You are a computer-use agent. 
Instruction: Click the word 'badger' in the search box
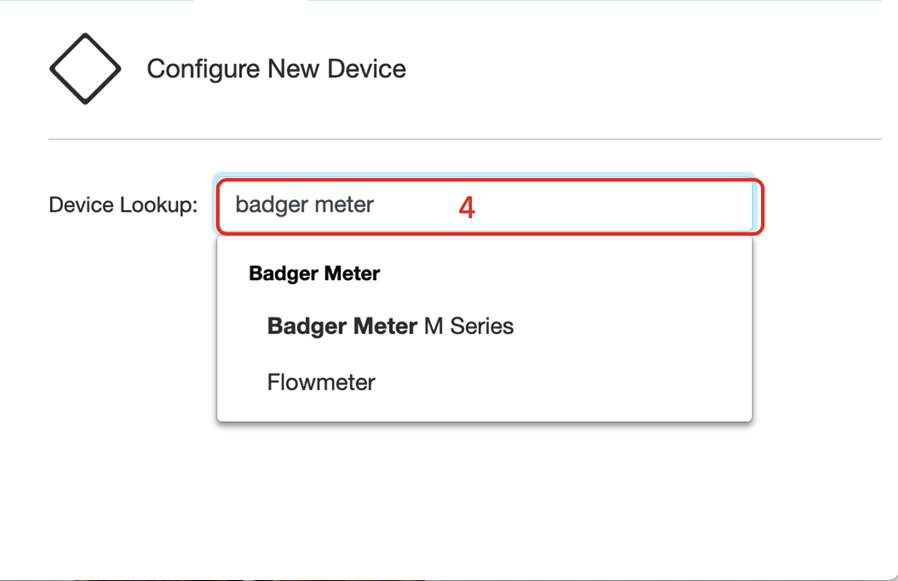[268, 205]
